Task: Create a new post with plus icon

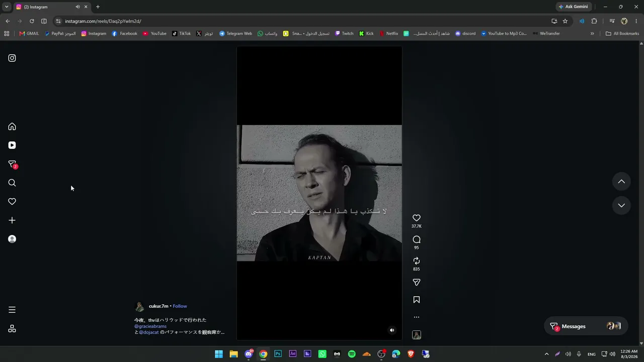Action: pyautogui.click(x=12, y=220)
